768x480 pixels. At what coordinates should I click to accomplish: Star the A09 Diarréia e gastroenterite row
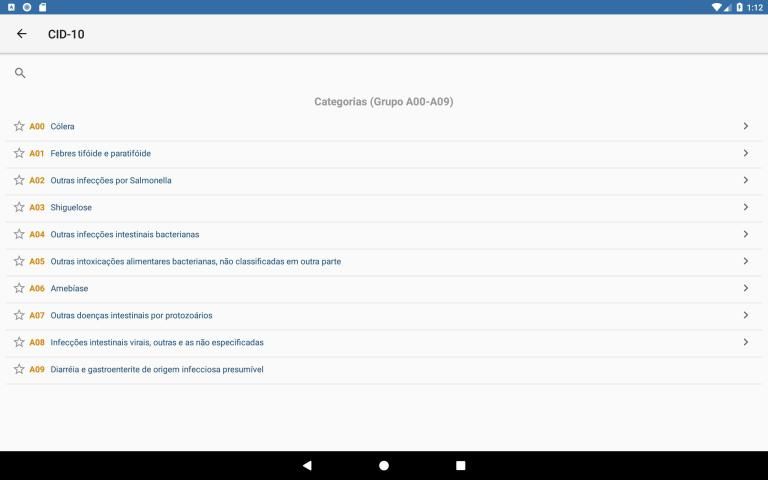19,369
